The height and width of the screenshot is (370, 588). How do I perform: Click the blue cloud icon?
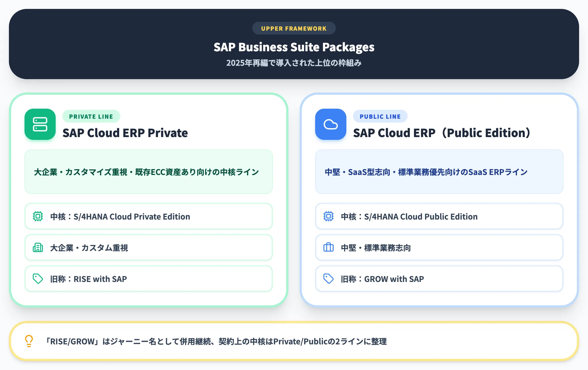[331, 124]
